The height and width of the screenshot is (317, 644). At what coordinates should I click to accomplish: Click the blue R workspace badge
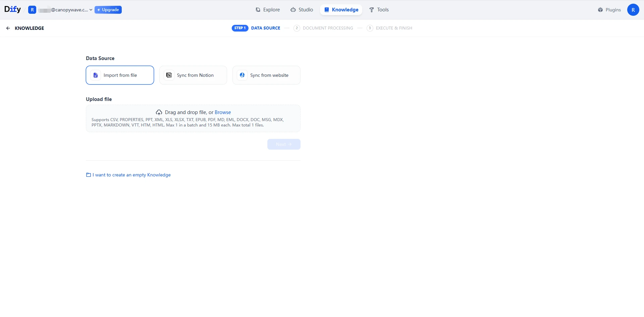tap(32, 10)
